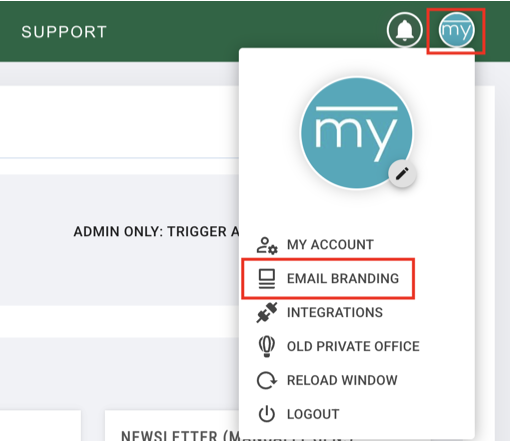Viewport: 510px width, 441px height.
Task: Click the circular arrow reload icon
Action: (267, 380)
